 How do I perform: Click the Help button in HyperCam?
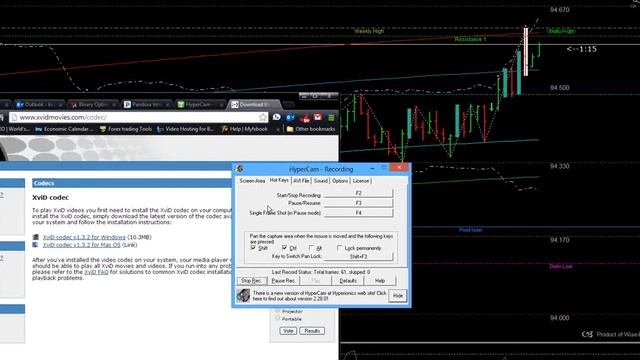coord(380,281)
